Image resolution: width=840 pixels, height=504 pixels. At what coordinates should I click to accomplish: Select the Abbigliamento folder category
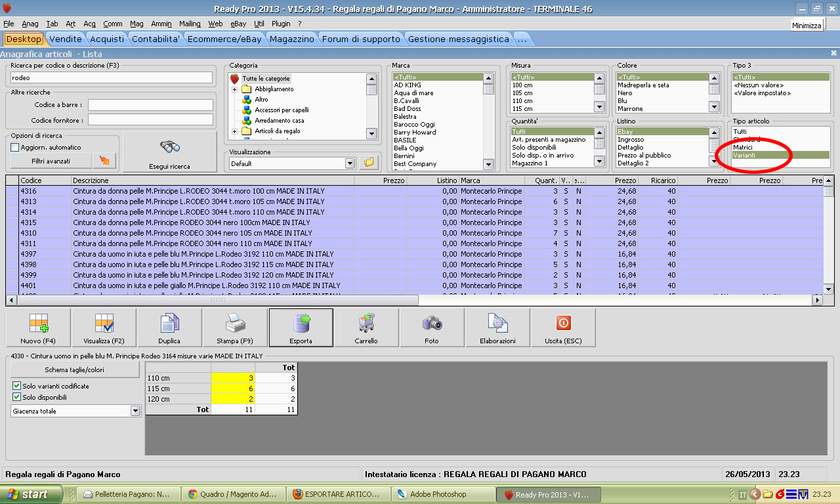point(274,89)
